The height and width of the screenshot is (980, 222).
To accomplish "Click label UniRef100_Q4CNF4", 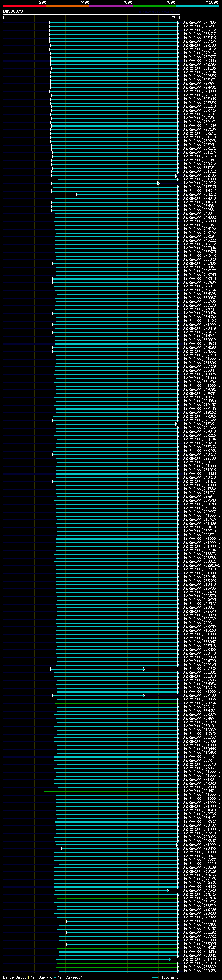I will [x=199, y=898].
